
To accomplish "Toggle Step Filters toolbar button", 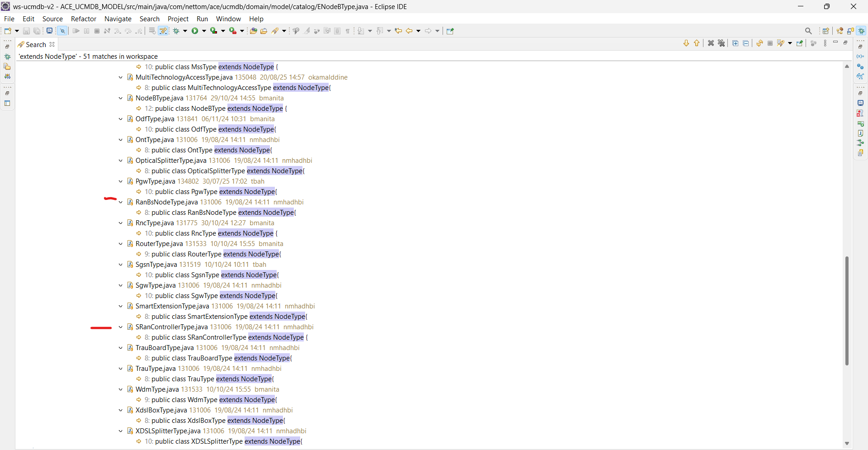I will (164, 31).
